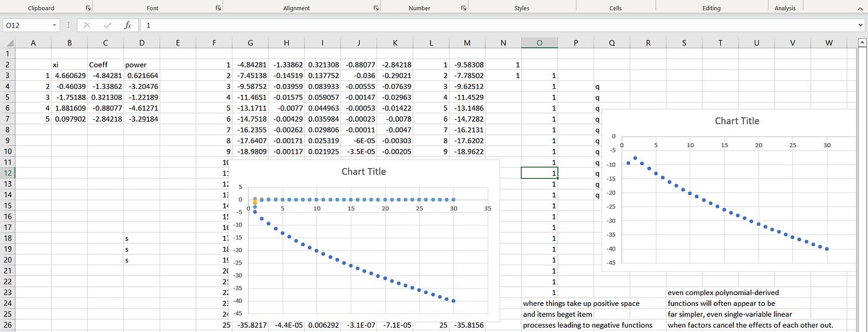The width and height of the screenshot is (868, 332).
Task: Click 'processes leading to negative functions' cell
Action: tap(587, 325)
